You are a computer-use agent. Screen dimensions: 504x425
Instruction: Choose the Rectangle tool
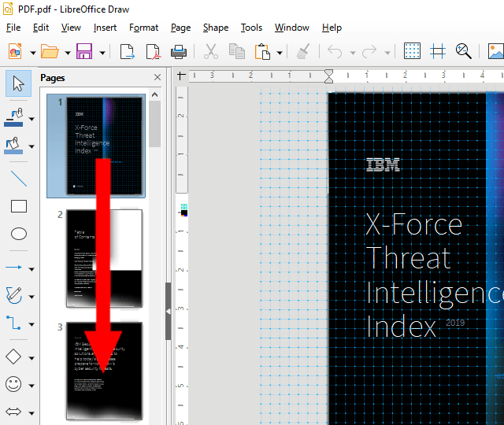click(x=19, y=206)
